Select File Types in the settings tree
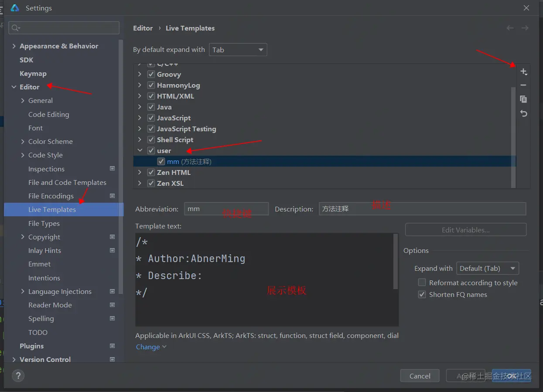The image size is (543, 392). [x=44, y=223]
